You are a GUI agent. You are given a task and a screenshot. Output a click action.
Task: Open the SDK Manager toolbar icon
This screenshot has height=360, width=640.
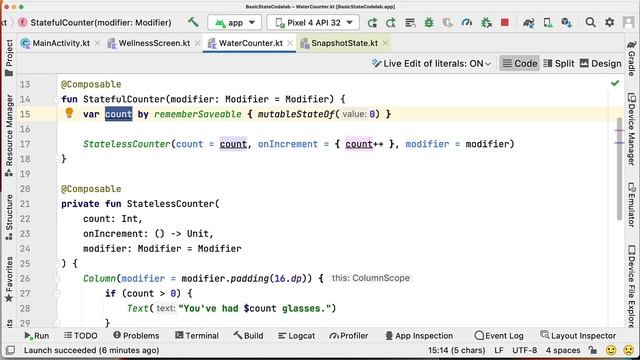pyautogui.click(x=567, y=22)
